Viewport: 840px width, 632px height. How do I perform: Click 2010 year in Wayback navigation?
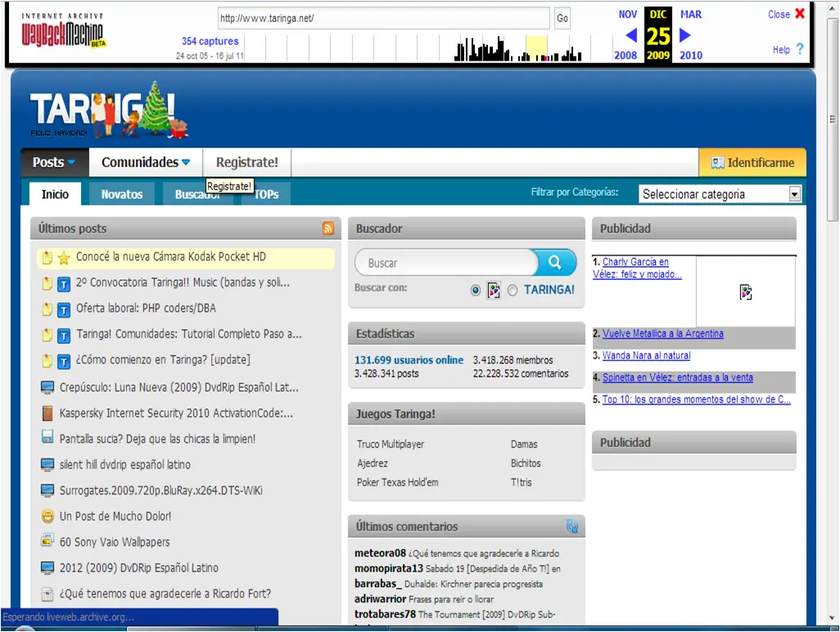point(690,55)
